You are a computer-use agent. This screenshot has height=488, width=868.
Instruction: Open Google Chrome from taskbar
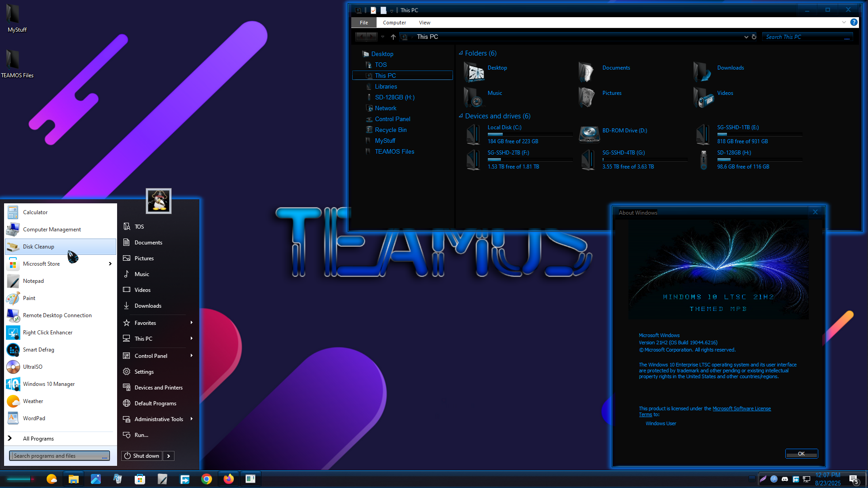tap(207, 479)
